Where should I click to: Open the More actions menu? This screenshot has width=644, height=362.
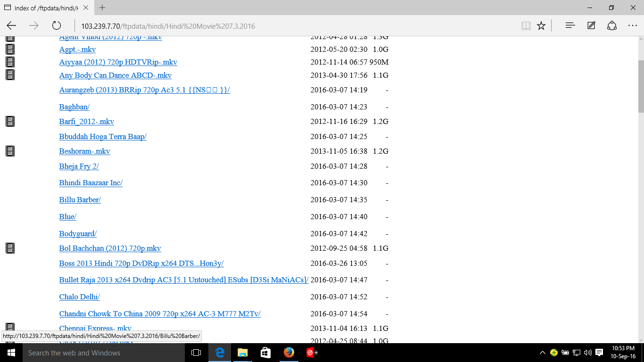click(x=633, y=26)
